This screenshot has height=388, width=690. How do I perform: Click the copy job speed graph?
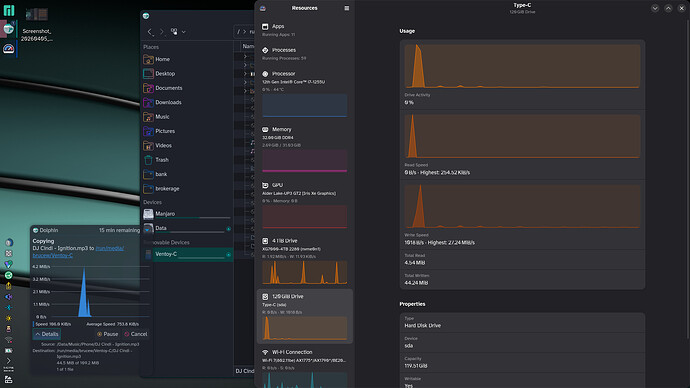(x=90, y=291)
